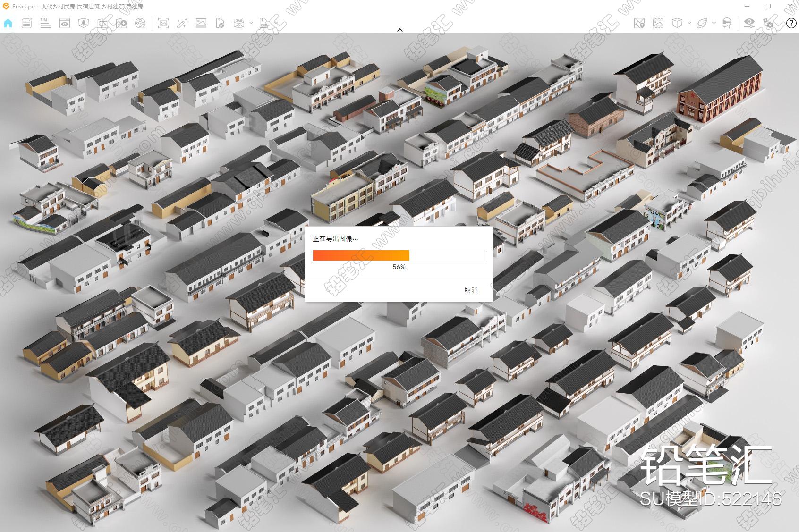This screenshot has height=532, width=799.
Task: Click the Enscape home icon
Action: coord(8,23)
